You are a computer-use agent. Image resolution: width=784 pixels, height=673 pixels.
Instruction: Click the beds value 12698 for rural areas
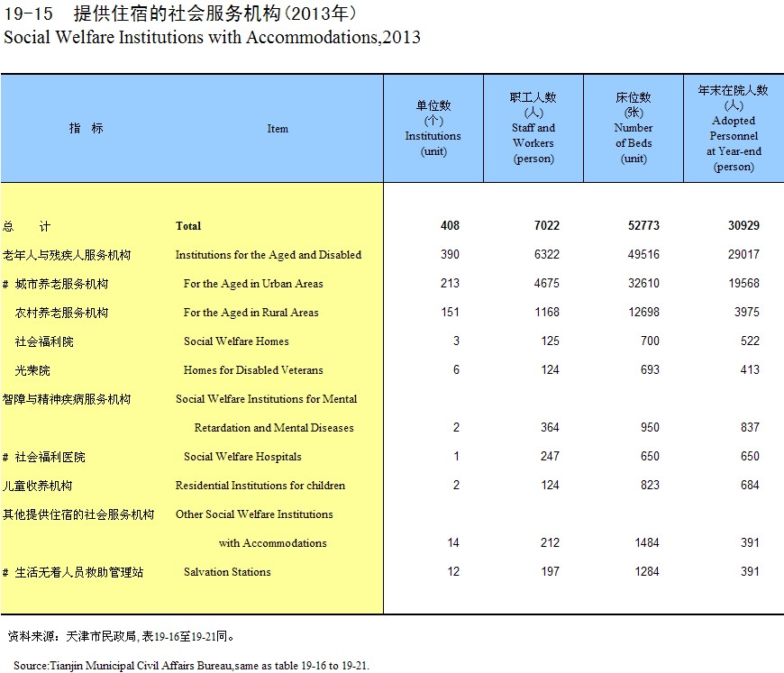pos(643,313)
